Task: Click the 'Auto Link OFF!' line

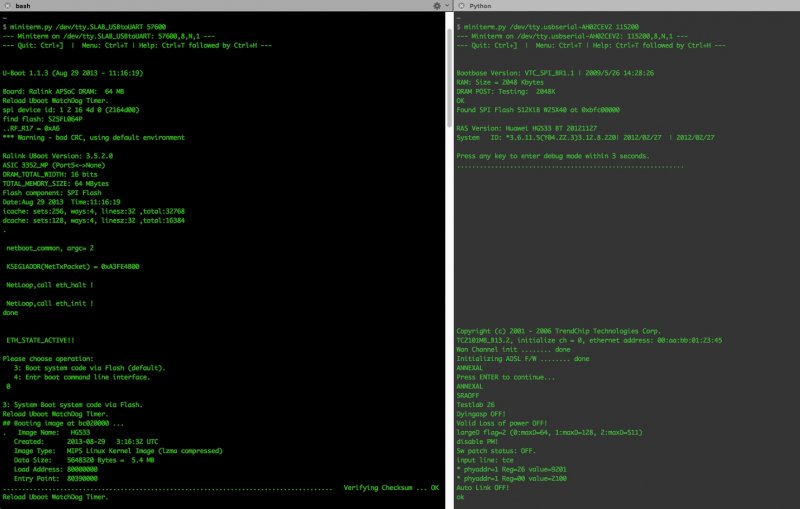Action: tap(483, 488)
